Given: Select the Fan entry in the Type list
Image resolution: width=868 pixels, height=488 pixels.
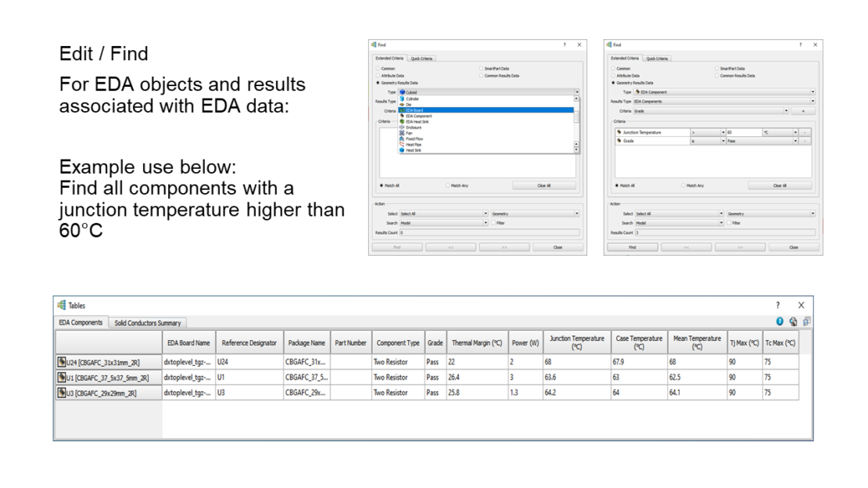Looking at the screenshot, I should [408, 133].
